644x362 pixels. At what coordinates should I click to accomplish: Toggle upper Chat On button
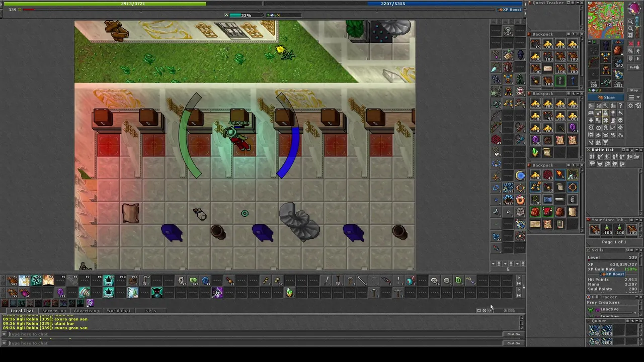point(513,334)
